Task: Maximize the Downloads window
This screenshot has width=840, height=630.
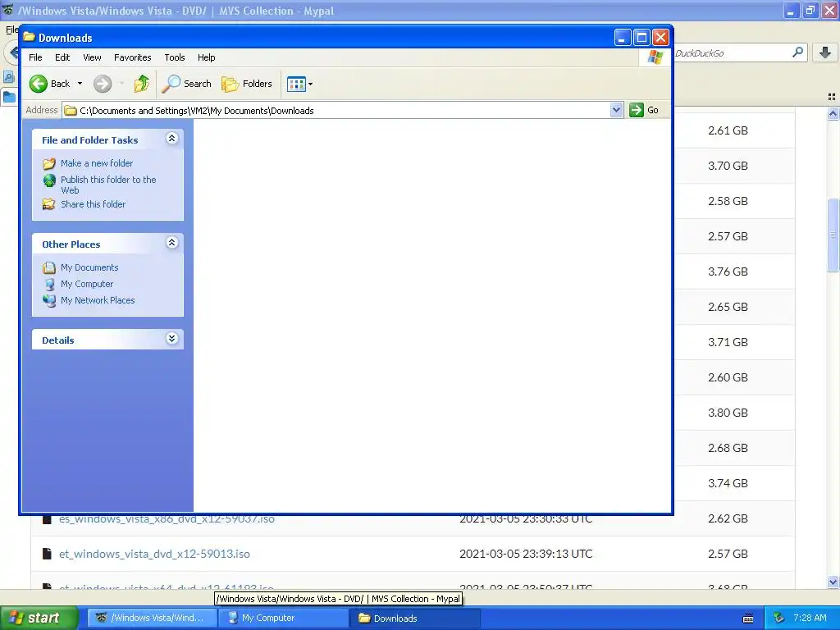Action: point(641,38)
